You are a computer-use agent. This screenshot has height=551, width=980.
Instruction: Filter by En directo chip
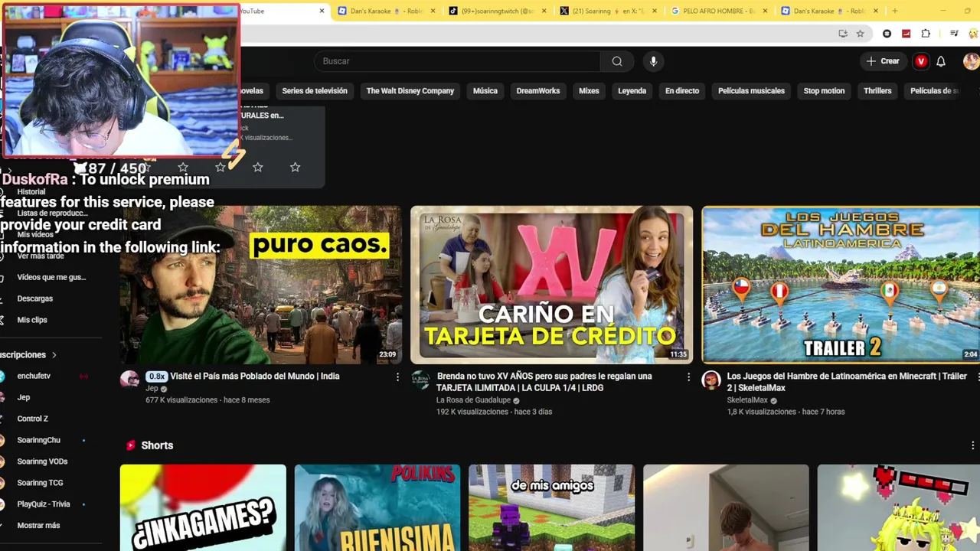tap(682, 91)
